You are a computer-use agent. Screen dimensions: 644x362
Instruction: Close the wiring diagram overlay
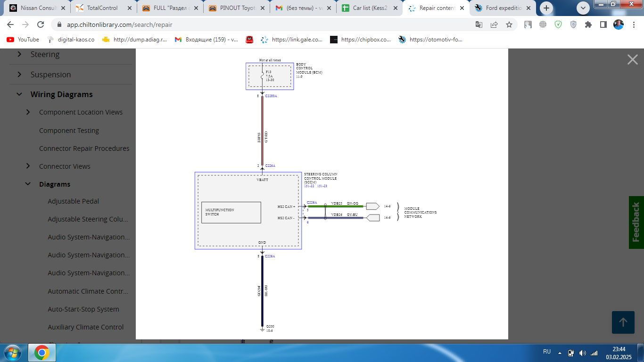(632, 59)
